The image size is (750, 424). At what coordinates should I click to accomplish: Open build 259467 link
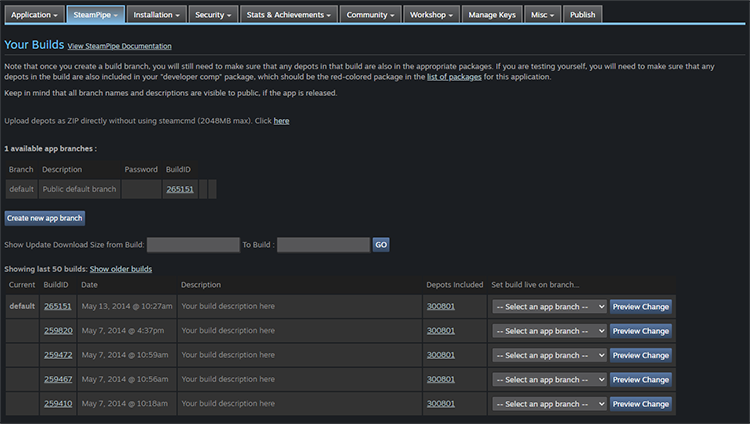click(58, 379)
